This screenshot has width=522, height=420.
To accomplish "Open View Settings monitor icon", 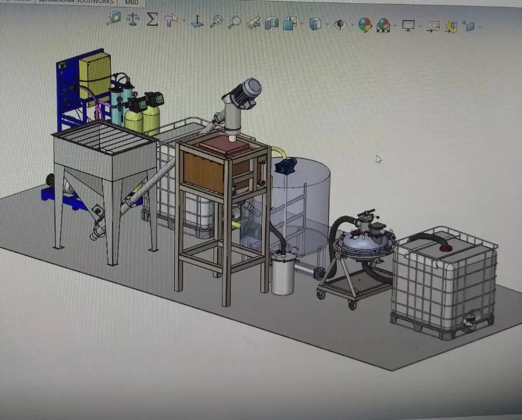I will pos(408,26).
